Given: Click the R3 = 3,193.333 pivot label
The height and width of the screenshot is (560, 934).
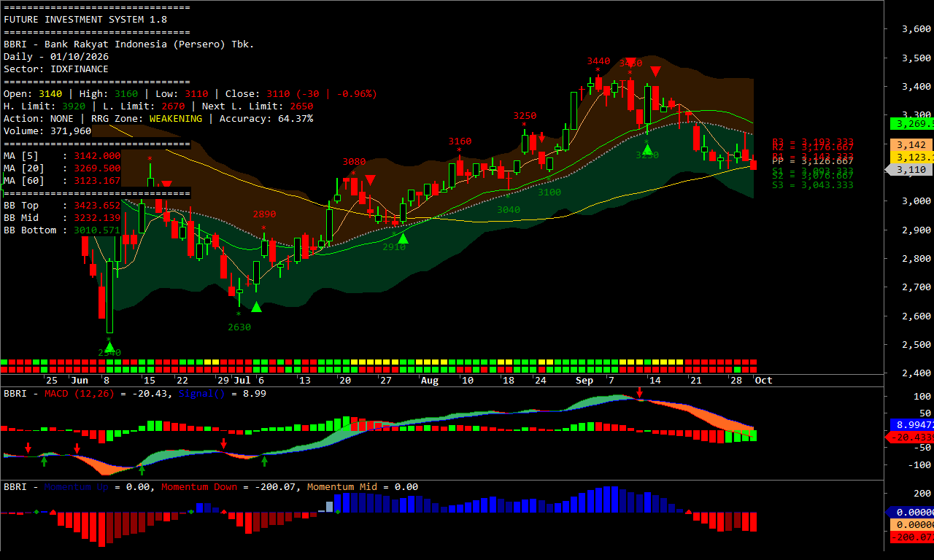Looking at the screenshot, I should [x=813, y=141].
